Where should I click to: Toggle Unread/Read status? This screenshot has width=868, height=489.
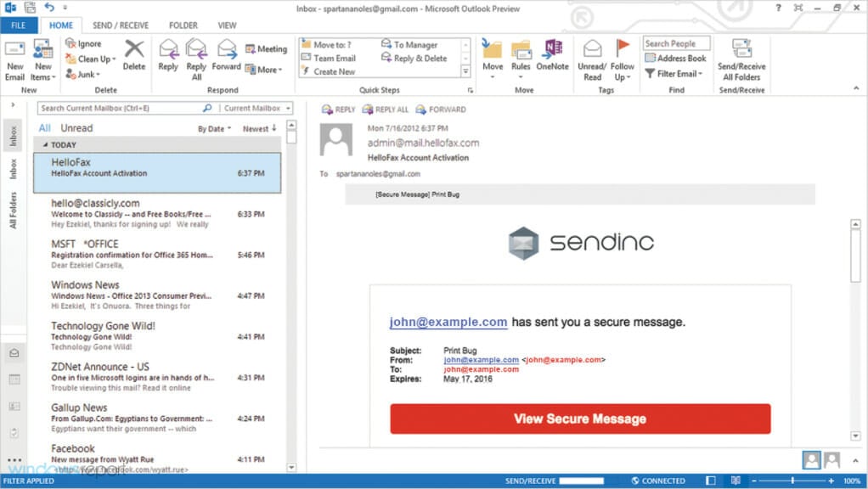click(x=592, y=60)
